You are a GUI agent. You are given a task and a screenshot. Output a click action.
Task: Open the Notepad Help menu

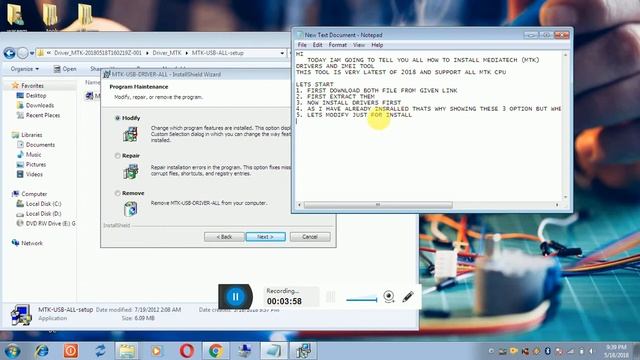377,45
